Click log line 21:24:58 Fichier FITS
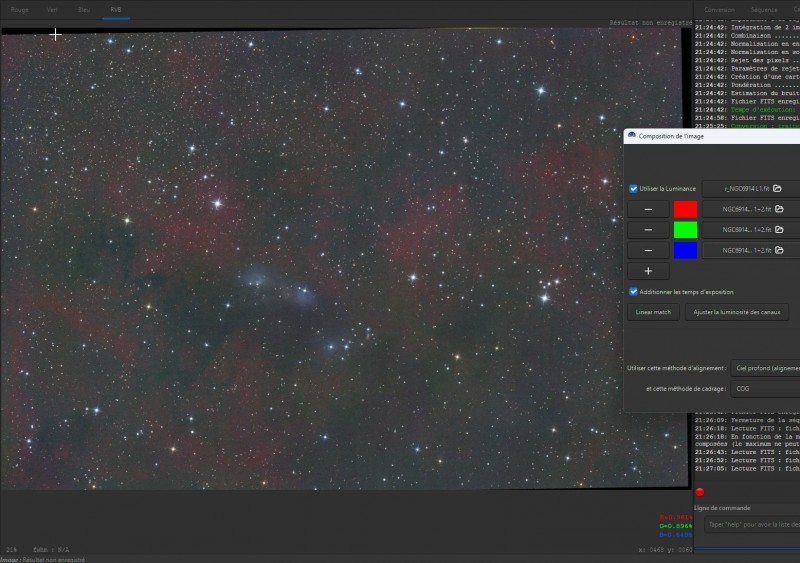This screenshot has width=800, height=563. (x=747, y=118)
